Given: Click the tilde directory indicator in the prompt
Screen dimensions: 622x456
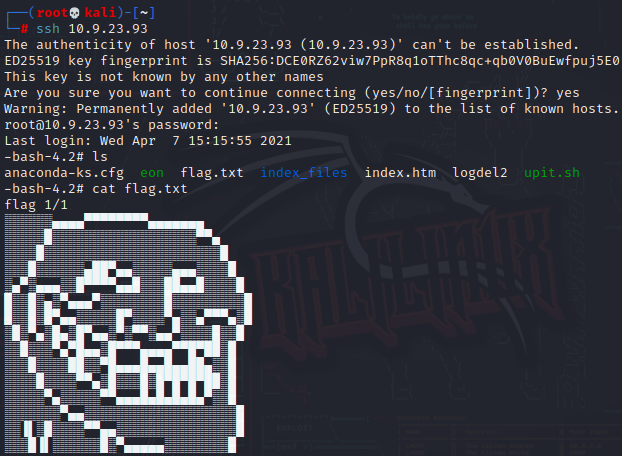Looking at the screenshot, I should coord(144,13).
